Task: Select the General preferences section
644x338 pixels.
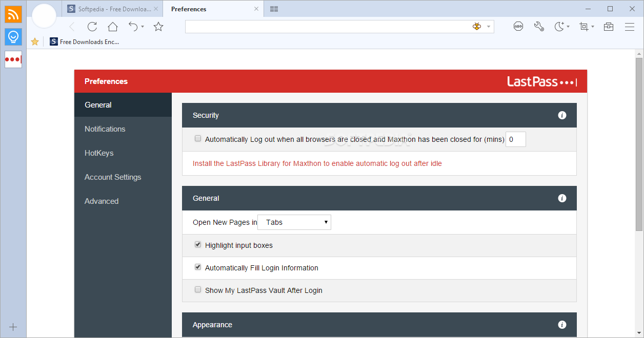Action: click(123, 105)
